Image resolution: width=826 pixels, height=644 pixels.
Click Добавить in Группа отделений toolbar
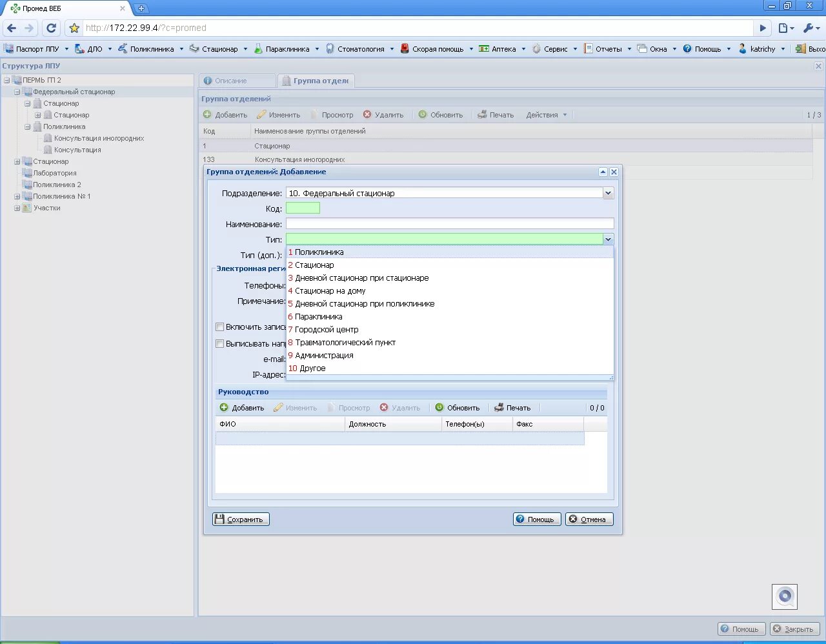coord(225,115)
